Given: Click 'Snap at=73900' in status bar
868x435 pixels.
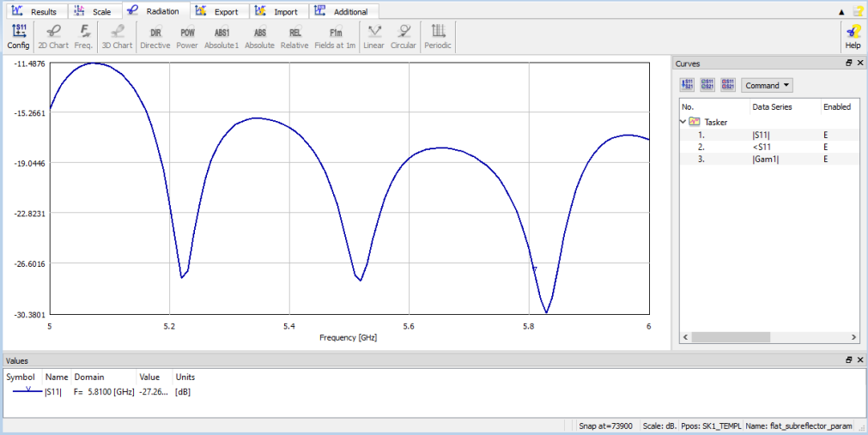Looking at the screenshot, I should click(x=605, y=426).
